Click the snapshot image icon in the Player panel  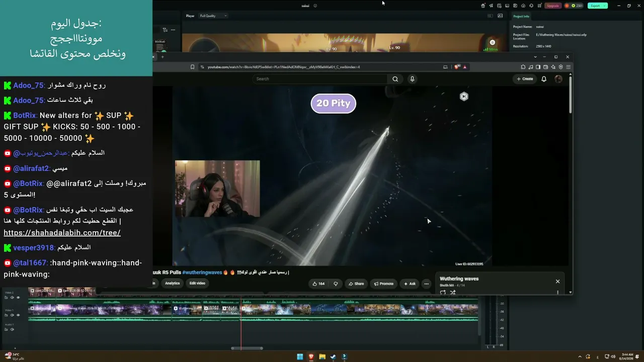click(x=500, y=16)
